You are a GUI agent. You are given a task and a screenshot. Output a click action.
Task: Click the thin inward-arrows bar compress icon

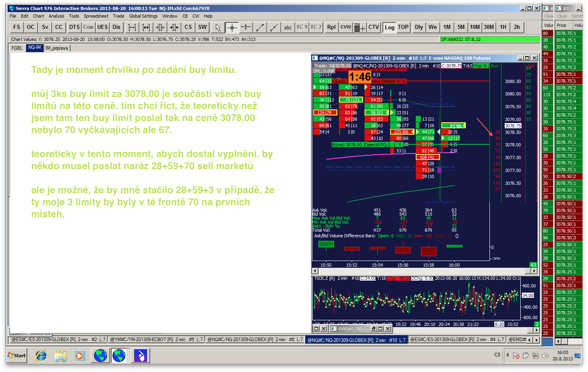pos(160,27)
